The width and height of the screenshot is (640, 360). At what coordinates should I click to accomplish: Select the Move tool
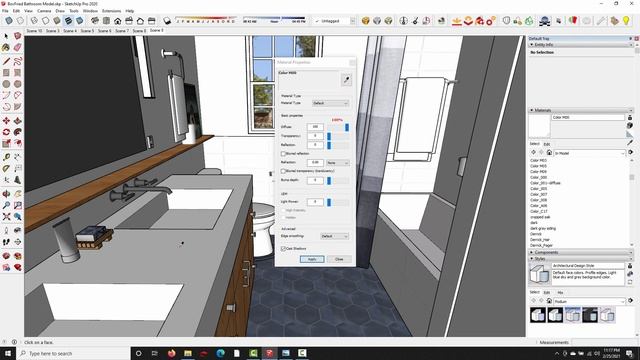point(6,121)
